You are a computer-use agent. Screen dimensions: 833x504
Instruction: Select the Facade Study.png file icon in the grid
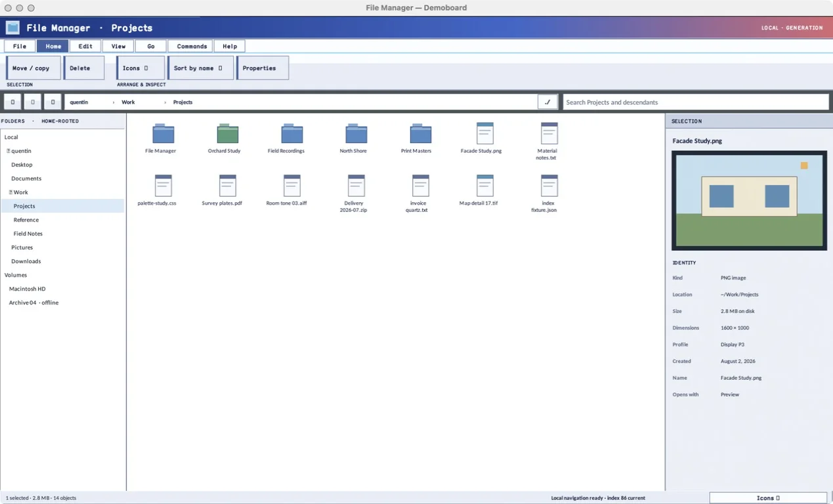point(485,133)
